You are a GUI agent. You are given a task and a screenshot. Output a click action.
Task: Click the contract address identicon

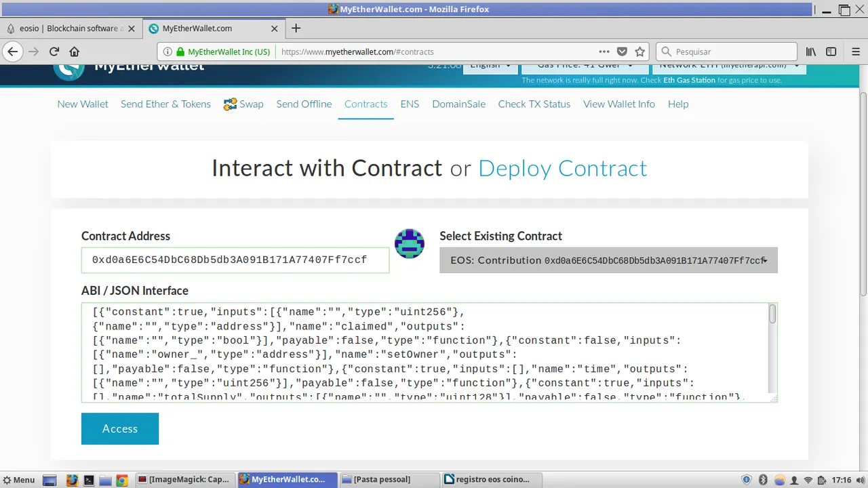point(410,243)
